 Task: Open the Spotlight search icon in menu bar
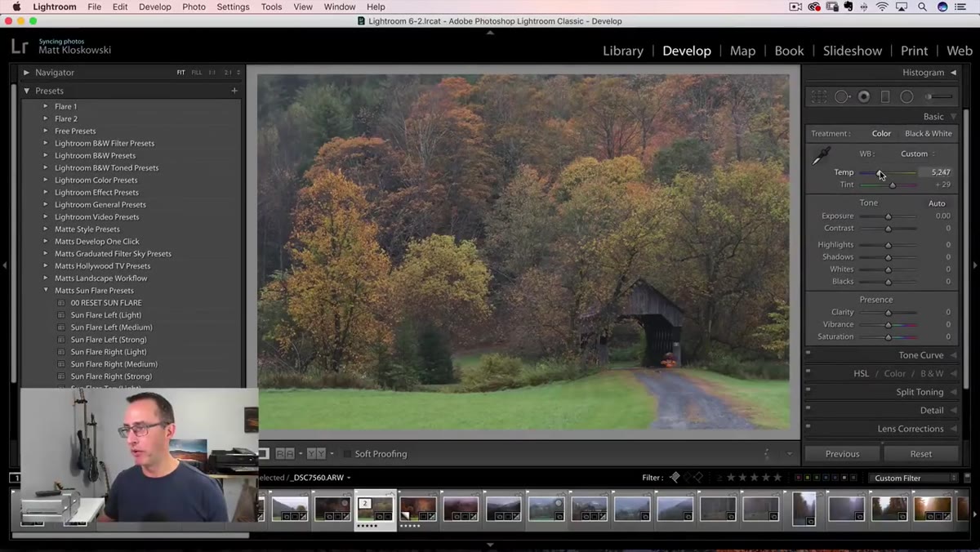[921, 7]
